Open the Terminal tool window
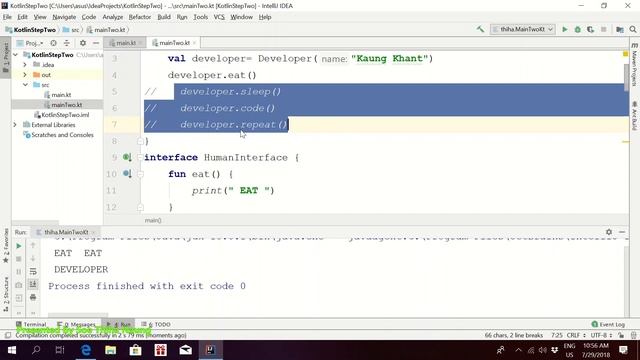 click(31, 324)
